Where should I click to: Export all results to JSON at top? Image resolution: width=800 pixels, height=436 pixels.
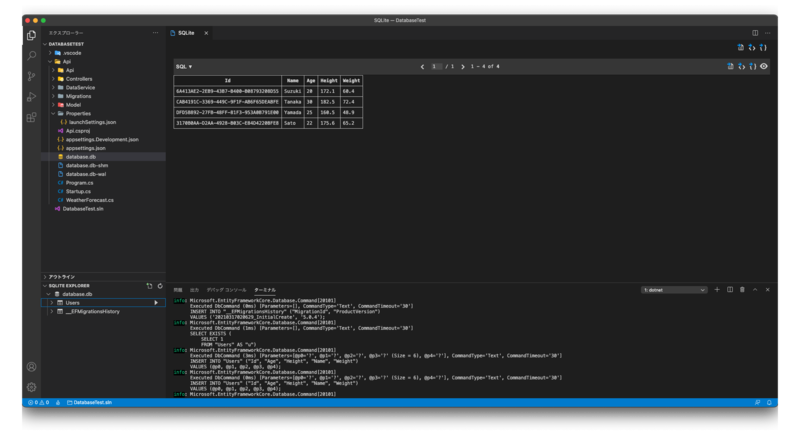click(x=763, y=47)
